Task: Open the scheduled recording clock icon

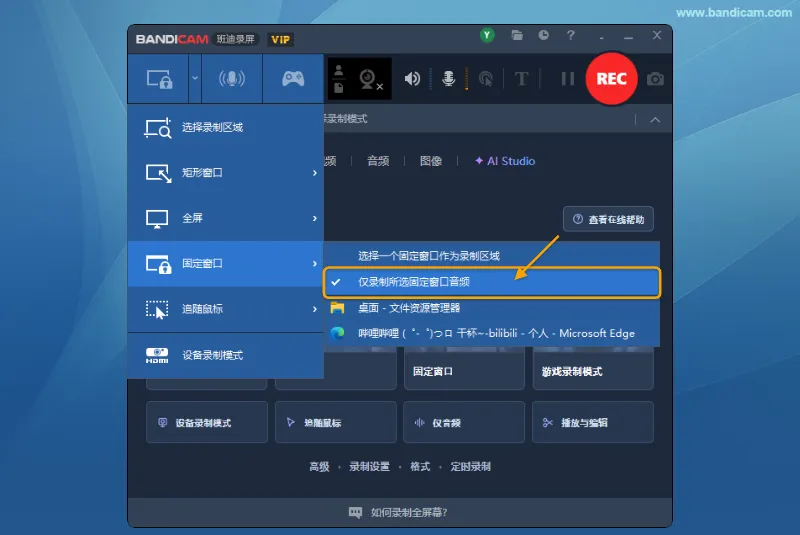Action: [x=543, y=35]
